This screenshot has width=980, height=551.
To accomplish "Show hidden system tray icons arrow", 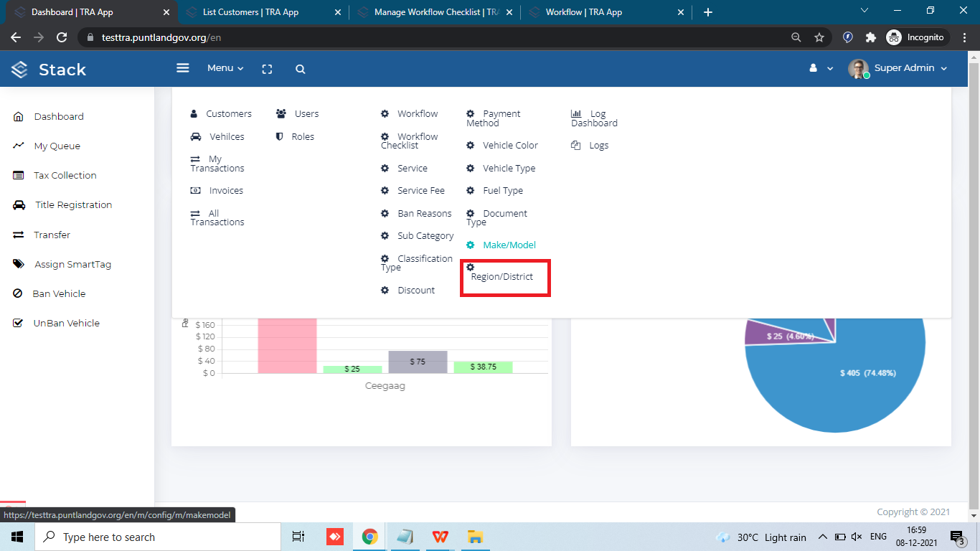I will pyautogui.click(x=823, y=537).
